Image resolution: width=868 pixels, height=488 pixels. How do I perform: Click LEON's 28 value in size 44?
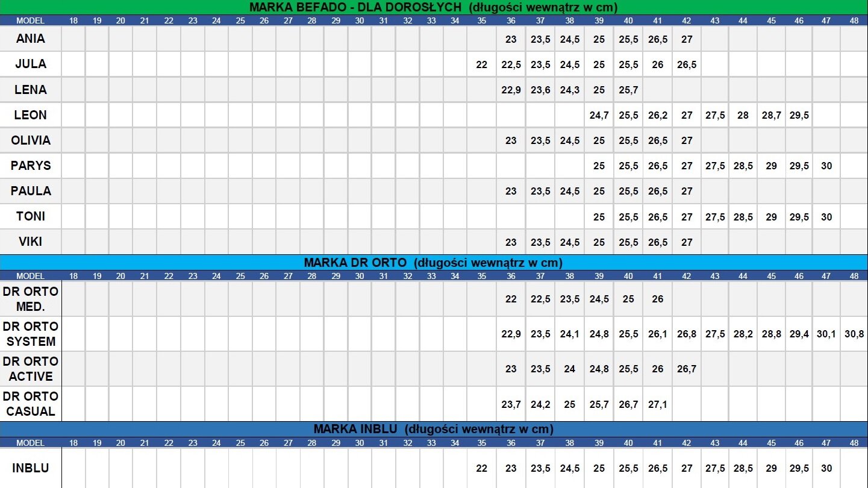(743, 115)
